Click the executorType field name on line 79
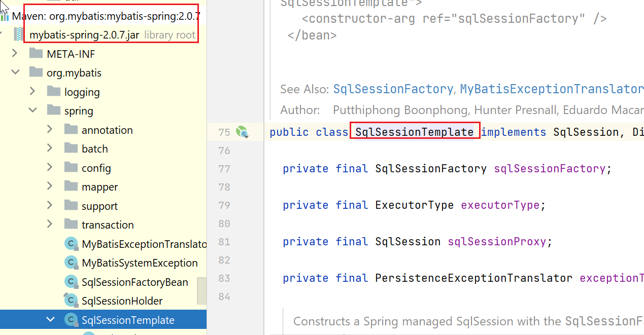Viewport: 644px width, 335px height. 500,205
